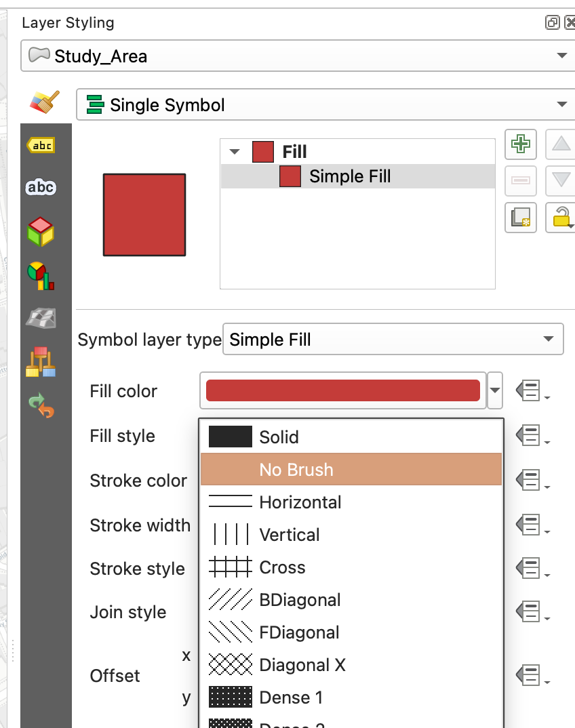Click the duplicate symbol layer button
The image size is (575, 728).
pos(521,217)
